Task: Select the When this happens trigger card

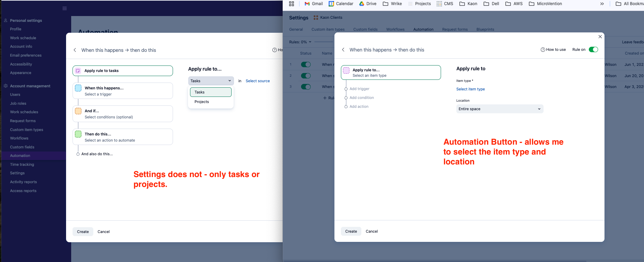Action: coord(123,91)
